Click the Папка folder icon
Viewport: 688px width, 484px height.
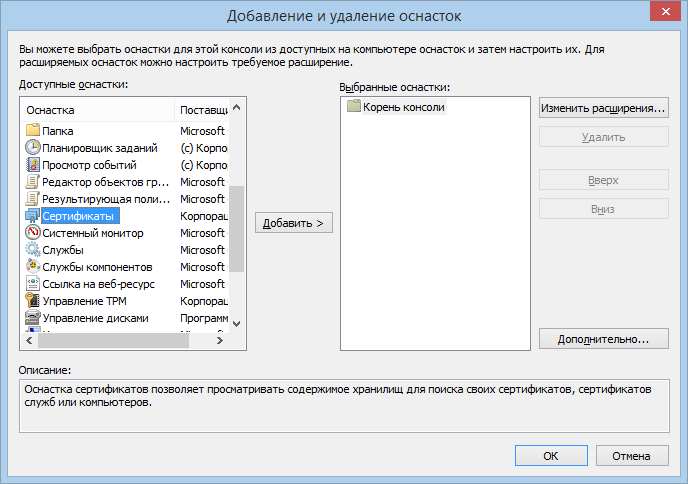click(x=32, y=131)
